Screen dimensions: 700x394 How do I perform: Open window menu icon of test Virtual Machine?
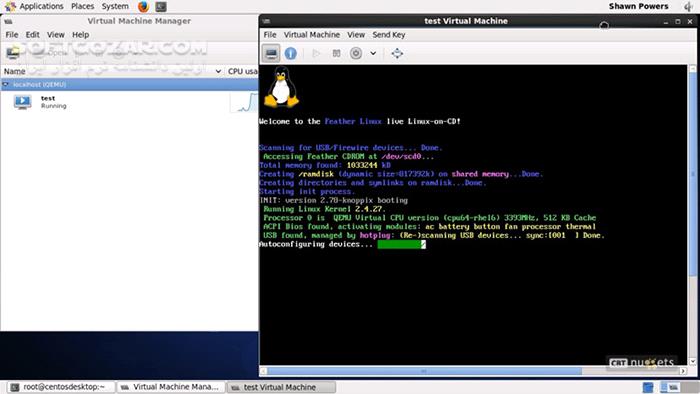coord(267,21)
